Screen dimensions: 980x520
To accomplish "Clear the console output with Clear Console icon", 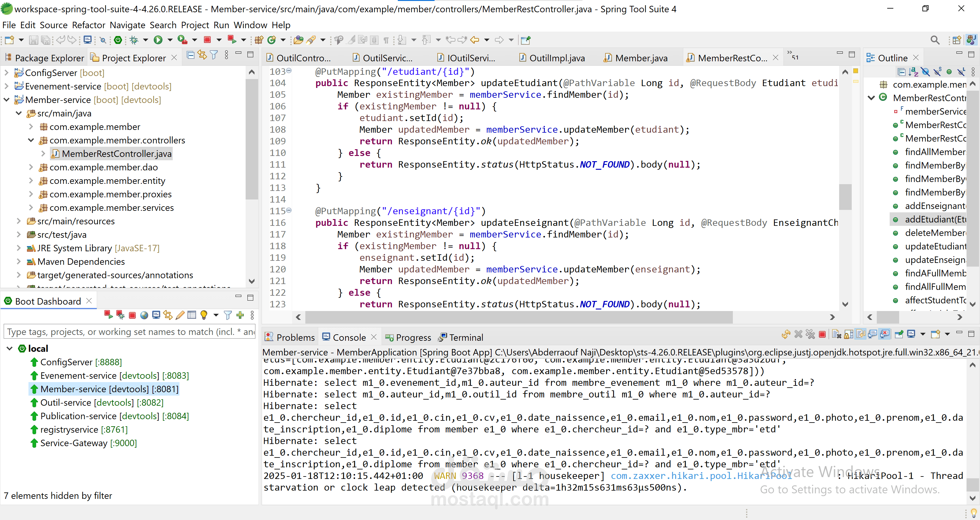I will (x=837, y=334).
